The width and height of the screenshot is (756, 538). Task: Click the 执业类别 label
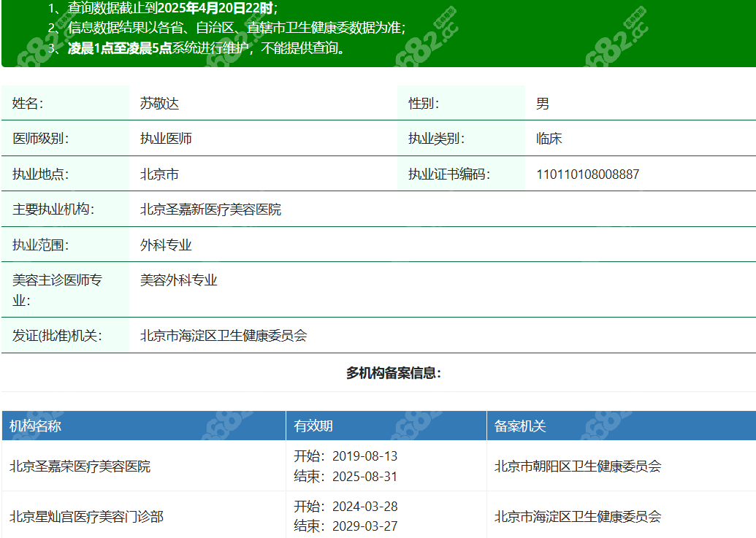pos(436,139)
